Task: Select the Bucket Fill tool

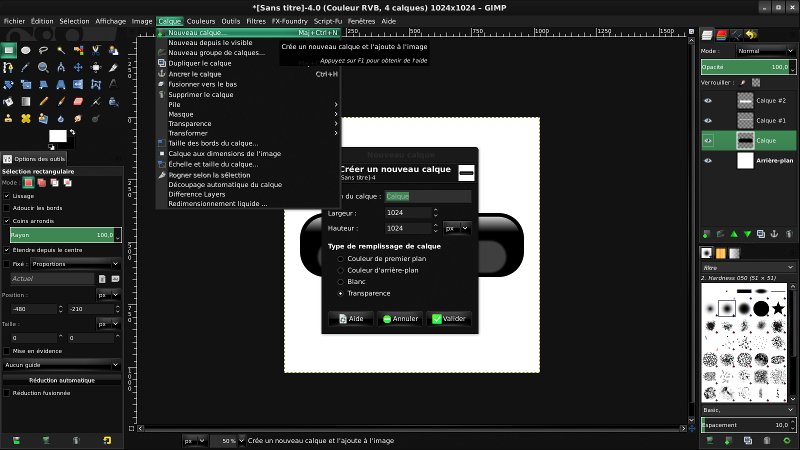Action: pos(8,102)
